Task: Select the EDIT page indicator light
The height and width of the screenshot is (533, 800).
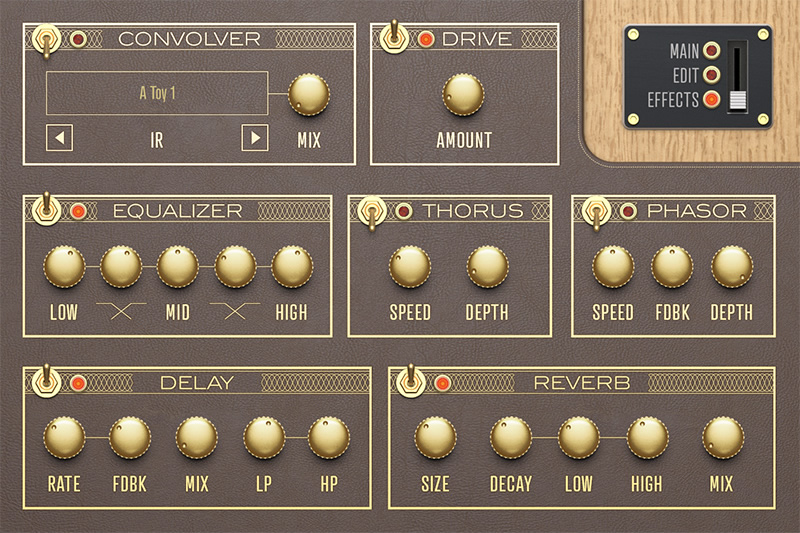Action: coord(712,75)
